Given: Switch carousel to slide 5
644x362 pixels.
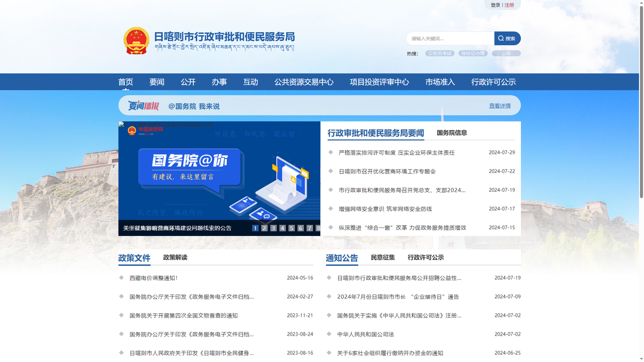Looking at the screenshot, I should point(291,228).
